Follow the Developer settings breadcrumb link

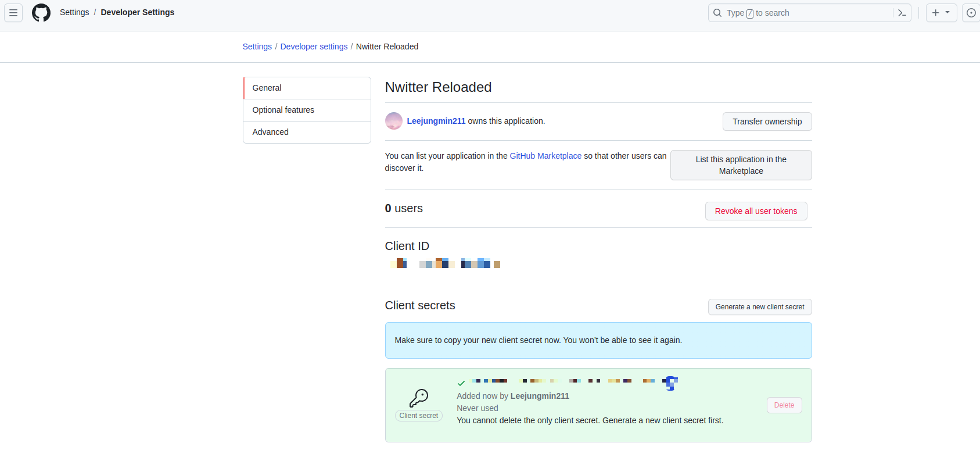pos(314,47)
